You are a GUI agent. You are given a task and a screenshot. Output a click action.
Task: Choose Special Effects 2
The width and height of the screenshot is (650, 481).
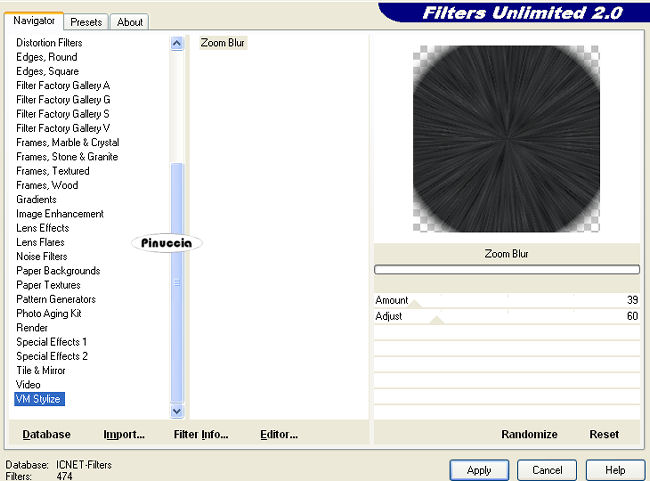[x=52, y=356]
